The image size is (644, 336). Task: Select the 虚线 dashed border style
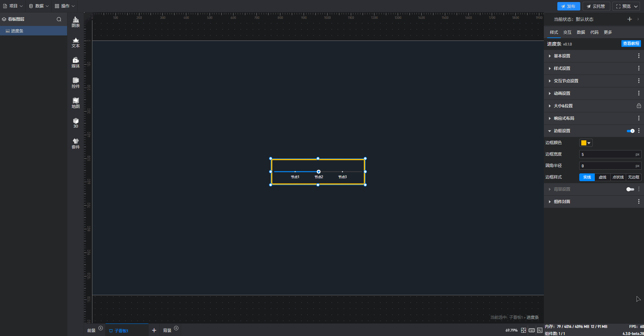(603, 177)
